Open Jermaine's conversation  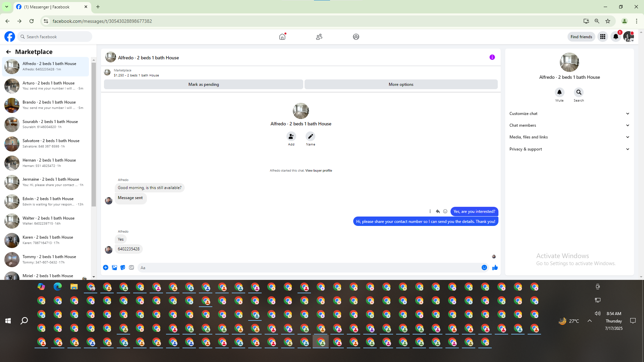coord(46,182)
